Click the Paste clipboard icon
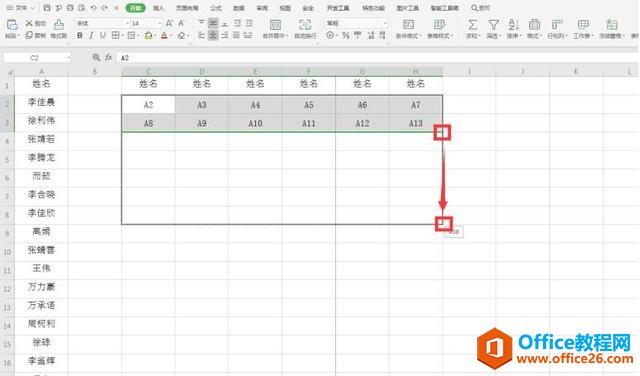This screenshot has height=376, width=640. (x=12, y=25)
